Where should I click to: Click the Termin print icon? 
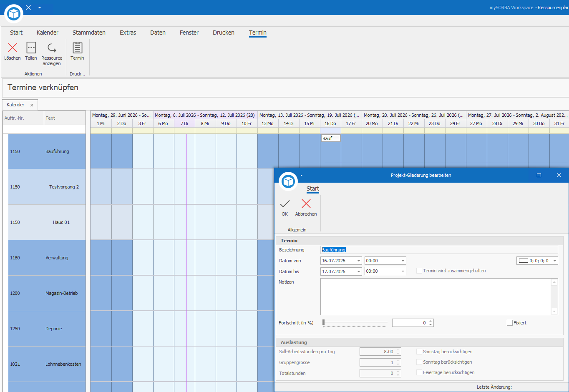pos(77,48)
